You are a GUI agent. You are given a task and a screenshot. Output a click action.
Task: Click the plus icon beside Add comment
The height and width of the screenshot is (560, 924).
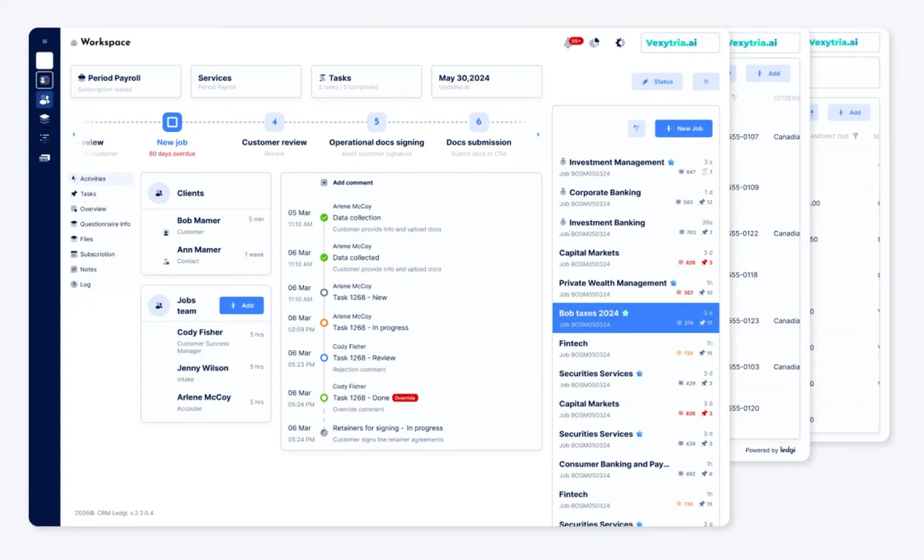[324, 182]
